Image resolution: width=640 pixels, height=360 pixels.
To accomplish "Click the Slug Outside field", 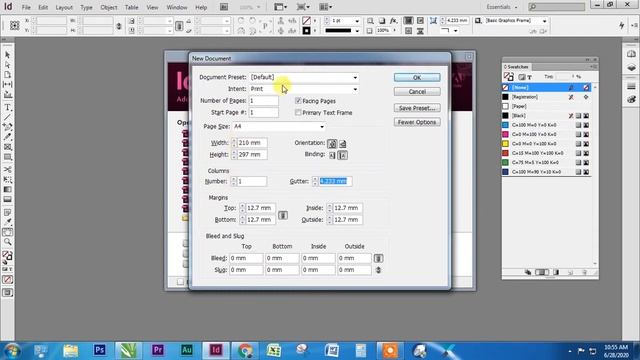I will (354, 270).
